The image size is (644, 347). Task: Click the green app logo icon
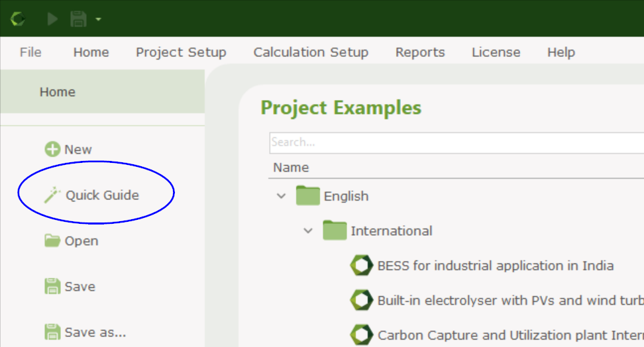(18, 19)
